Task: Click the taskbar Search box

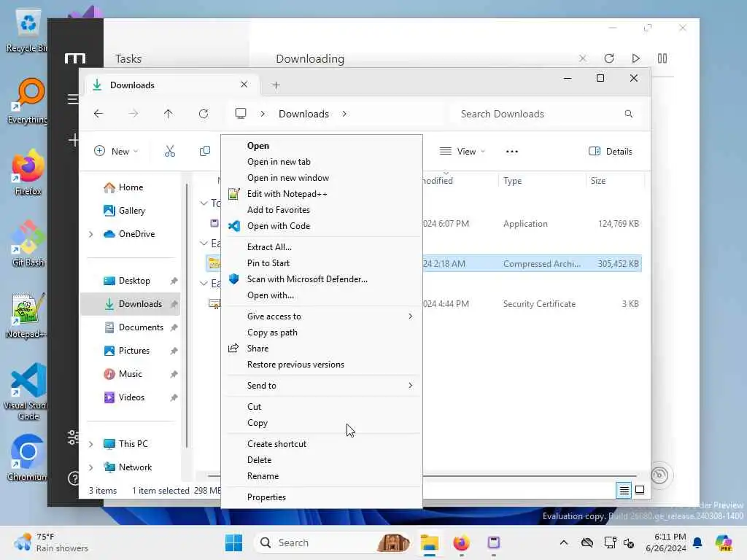Action: point(333,542)
